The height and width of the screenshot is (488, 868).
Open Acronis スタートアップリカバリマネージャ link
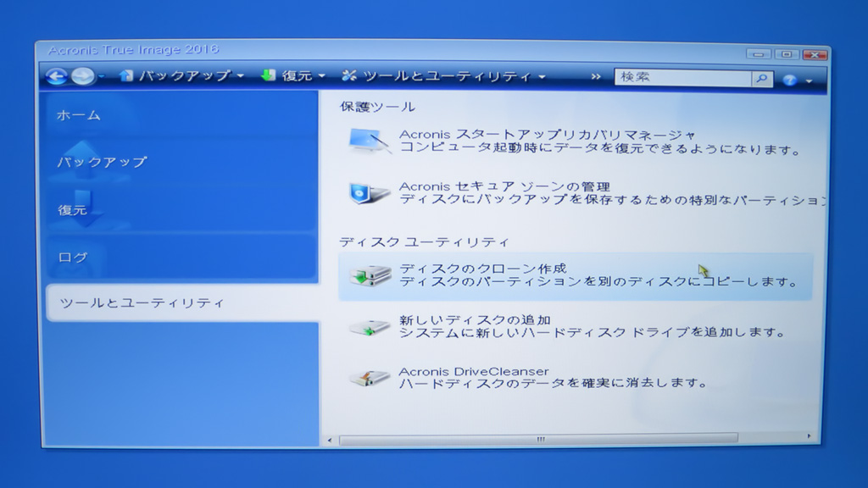pos(547,135)
